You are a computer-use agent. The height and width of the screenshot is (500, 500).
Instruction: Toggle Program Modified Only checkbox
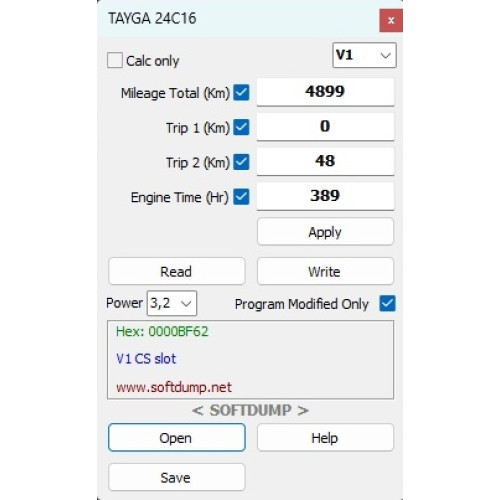pos(387,303)
